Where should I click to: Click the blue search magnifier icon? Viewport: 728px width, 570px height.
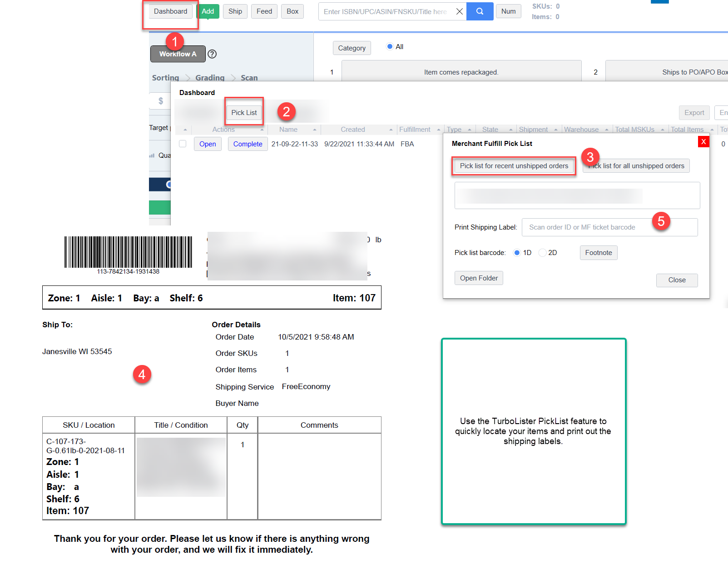tap(480, 11)
